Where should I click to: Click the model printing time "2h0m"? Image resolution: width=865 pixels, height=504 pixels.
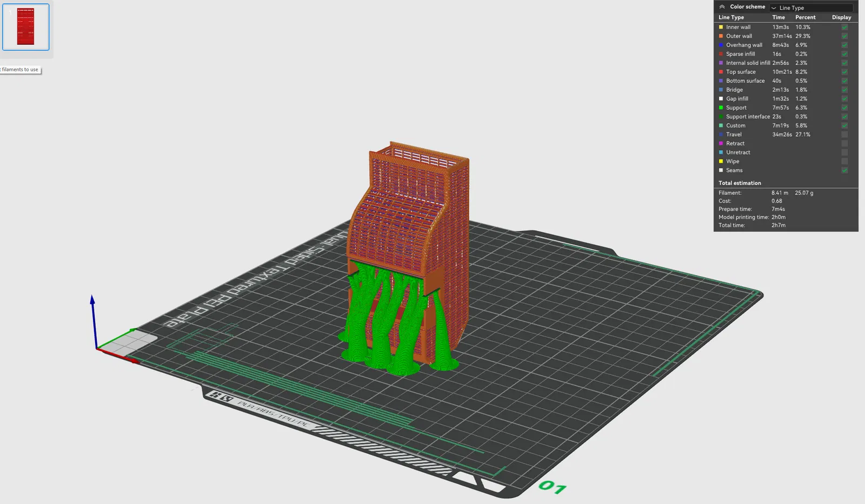(778, 217)
